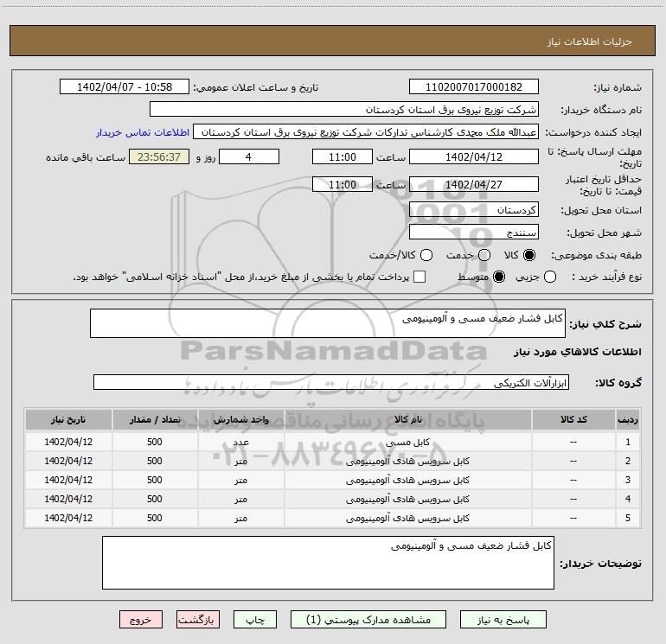Viewport: 666px width, 644px height.
Task: Select the جزیی purchase type radio
Action: click(550, 277)
